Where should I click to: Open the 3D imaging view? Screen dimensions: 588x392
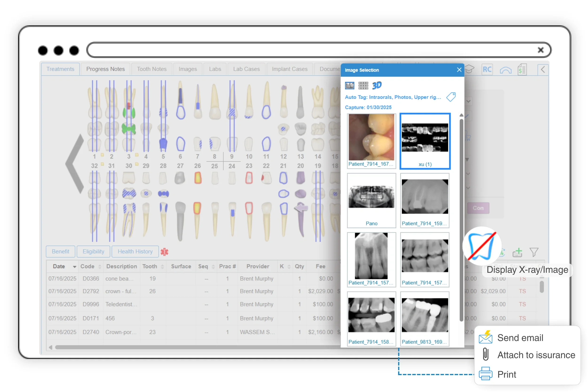point(377,85)
